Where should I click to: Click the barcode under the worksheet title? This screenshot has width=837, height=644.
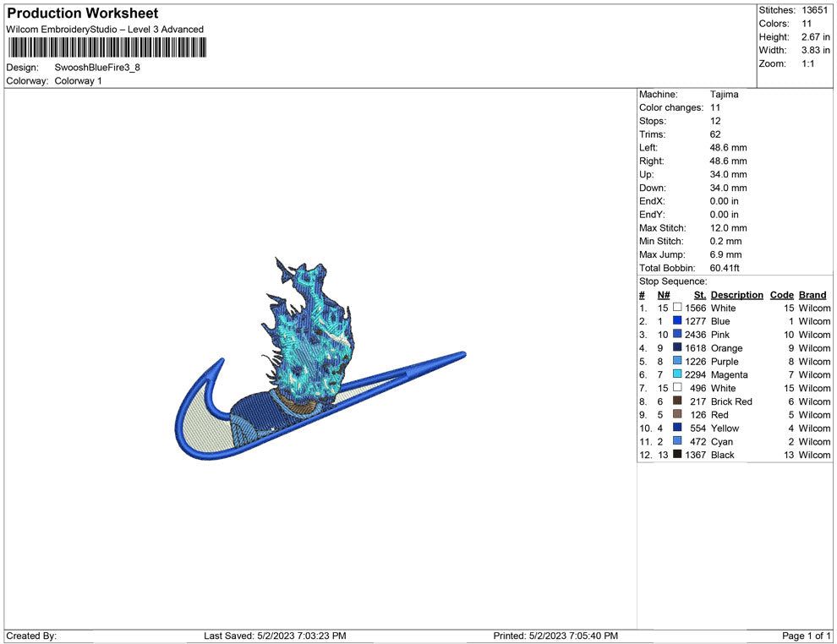pos(107,47)
